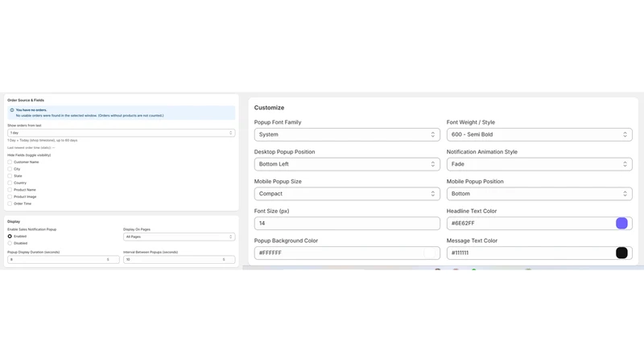
Task: Click the 'Customize' section heading
Action: 269,108
